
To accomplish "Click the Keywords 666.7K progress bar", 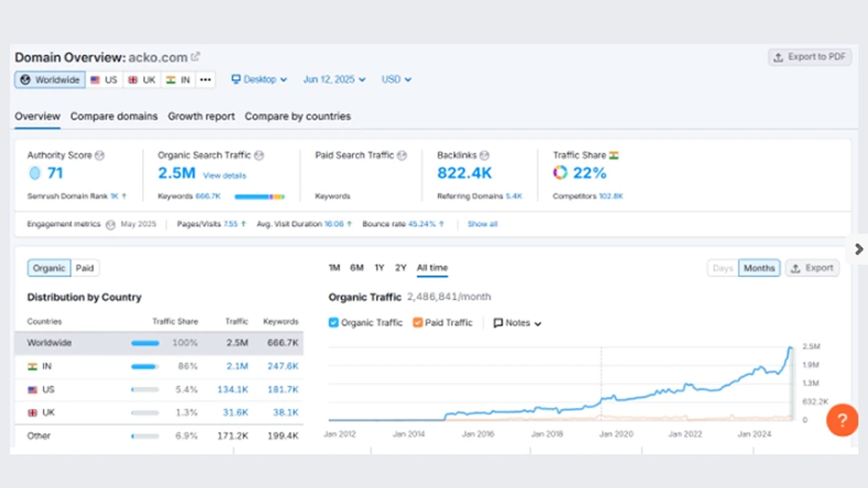I will (x=259, y=197).
